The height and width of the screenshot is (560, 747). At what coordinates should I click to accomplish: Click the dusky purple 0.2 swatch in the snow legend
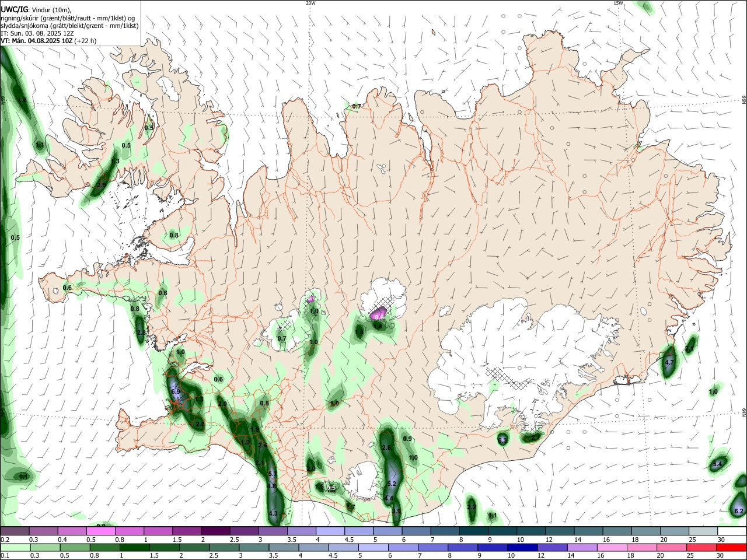pos(15,531)
